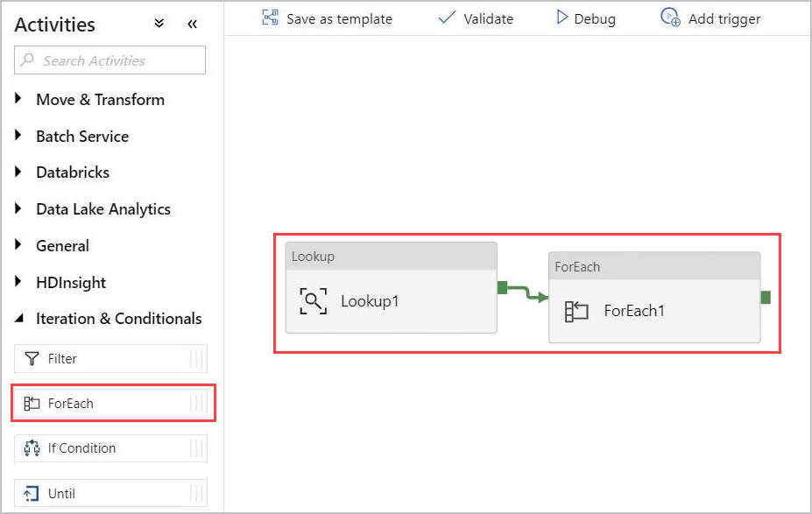Viewport: 812px width, 514px height.
Task: Click the ForEach activity icon in list
Action: (32, 403)
